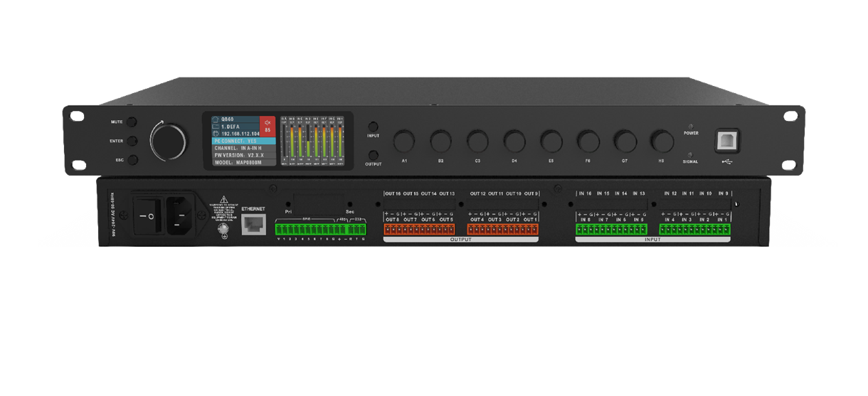Screen dimensions: 868x396
Task: Click the front USB type-B port
Action: point(728,141)
